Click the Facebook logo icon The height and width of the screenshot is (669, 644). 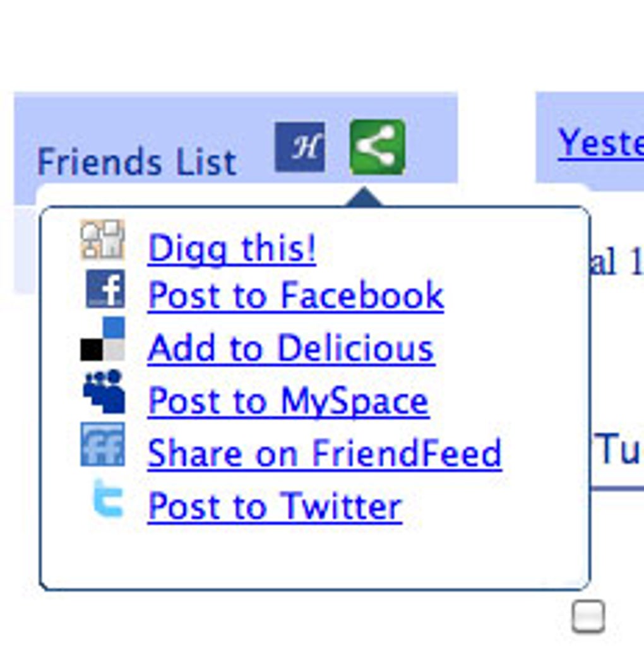(105, 289)
